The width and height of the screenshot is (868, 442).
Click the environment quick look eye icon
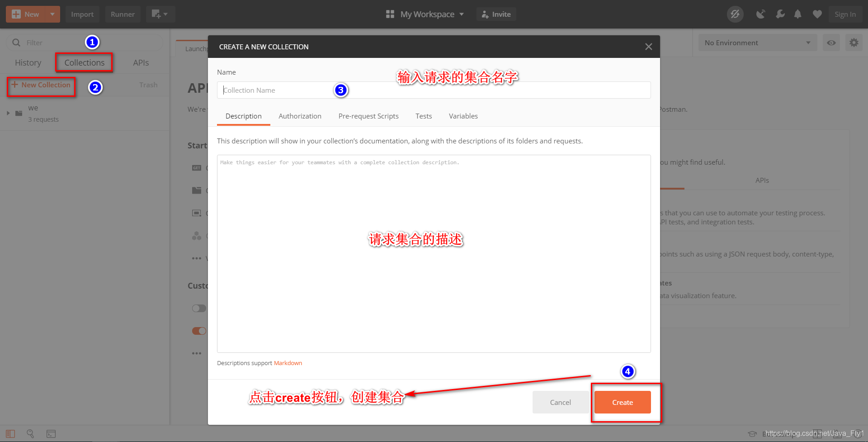pyautogui.click(x=831, y=43)
